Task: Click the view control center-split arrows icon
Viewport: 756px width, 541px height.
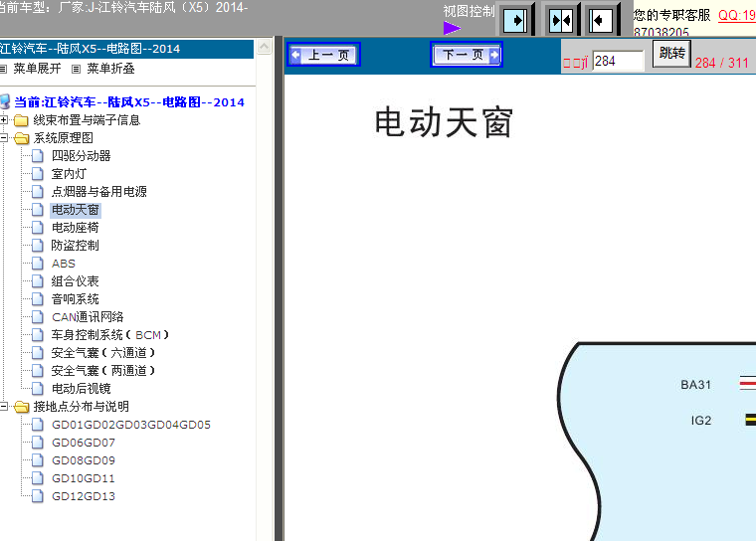Action: (560, 20)
